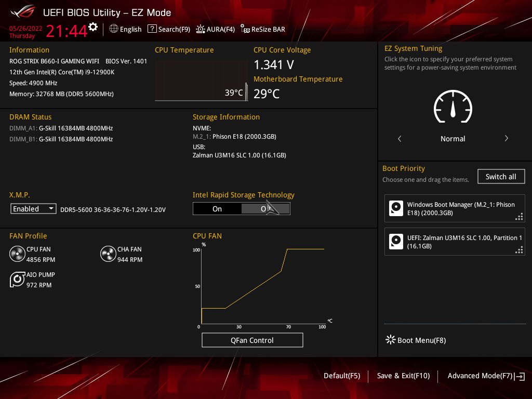
Task: Select previous EZ System Tuning mode arrow
Action: click(400, 138)
